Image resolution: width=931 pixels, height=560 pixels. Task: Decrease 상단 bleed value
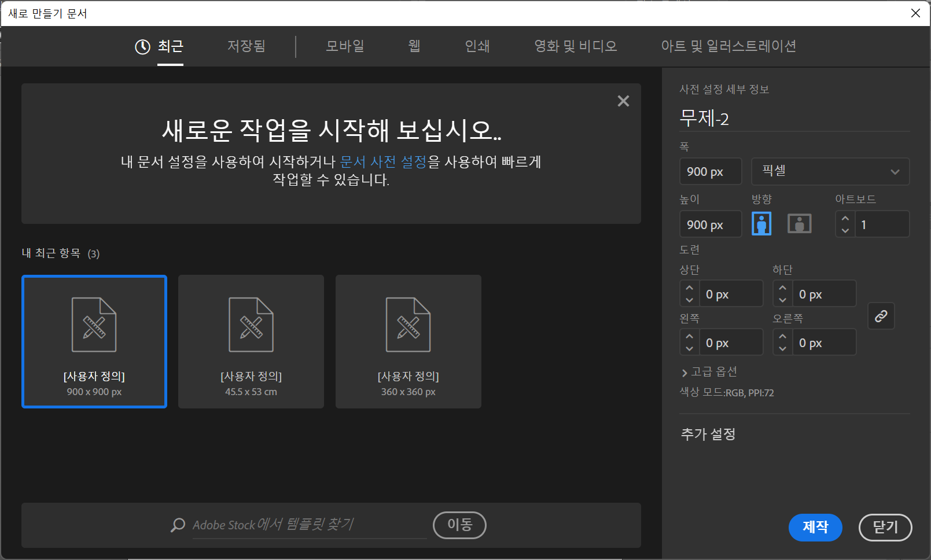point(689,300)
